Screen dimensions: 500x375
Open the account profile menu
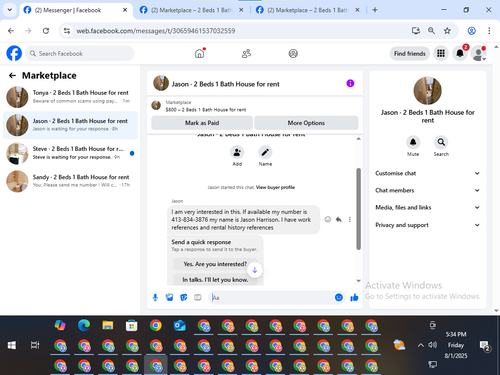pyautogui.click(x=479, y=53)
